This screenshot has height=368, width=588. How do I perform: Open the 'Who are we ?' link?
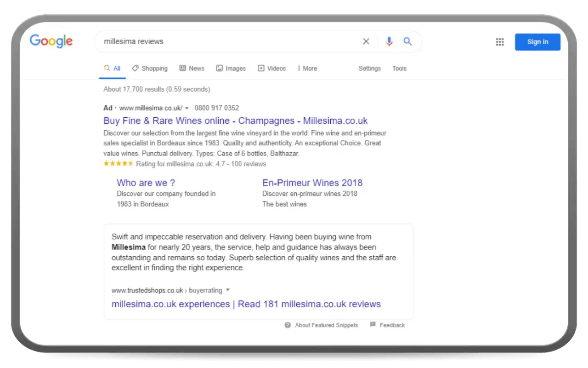coord(146,183)
